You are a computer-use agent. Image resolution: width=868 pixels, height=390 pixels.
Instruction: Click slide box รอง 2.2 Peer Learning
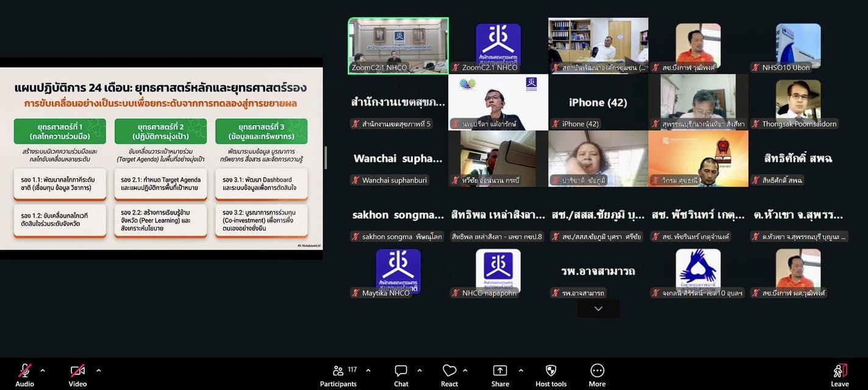(160, 220)
